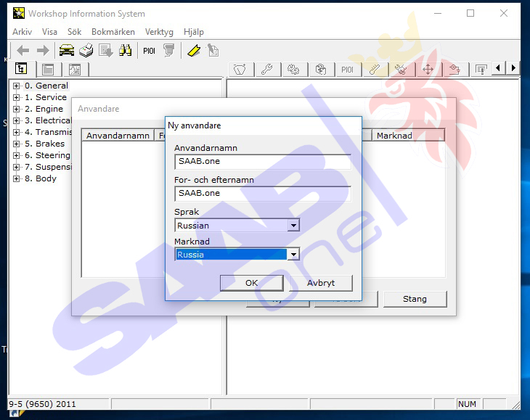Open the Verktyg menu
This screenshot has height=420, width=530.
[159, 32]
